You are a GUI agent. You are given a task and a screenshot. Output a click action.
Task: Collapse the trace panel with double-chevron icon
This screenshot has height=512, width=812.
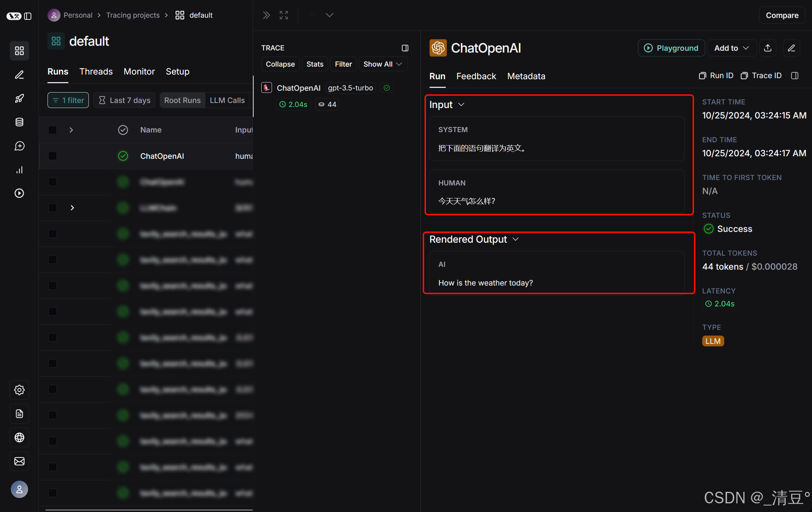click(x=266, y=15)
